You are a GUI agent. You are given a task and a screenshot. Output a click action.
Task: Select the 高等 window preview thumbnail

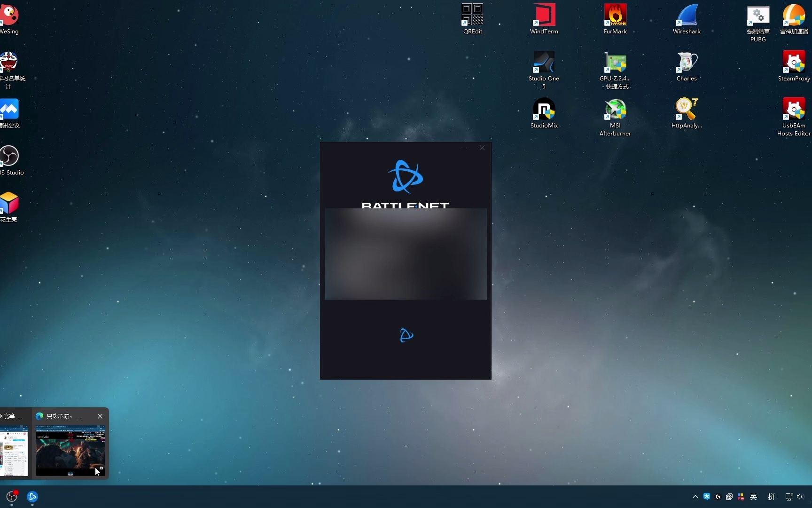click(14, 451)
